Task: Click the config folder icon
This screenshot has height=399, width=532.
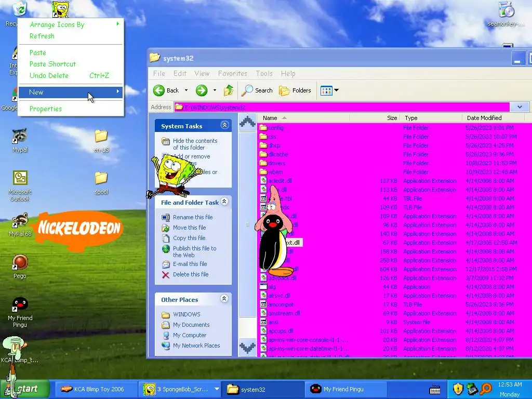Action: click(263, 128)
